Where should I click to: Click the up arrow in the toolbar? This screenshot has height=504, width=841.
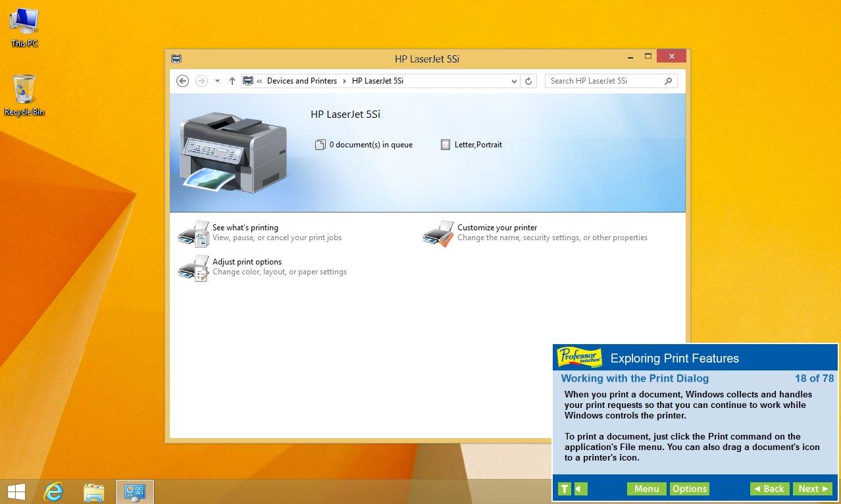click(x=232, y=80)
